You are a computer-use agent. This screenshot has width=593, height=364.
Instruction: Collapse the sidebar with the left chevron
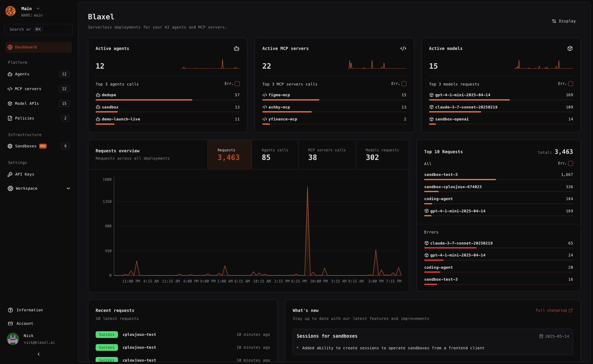[x=39, y=354]
